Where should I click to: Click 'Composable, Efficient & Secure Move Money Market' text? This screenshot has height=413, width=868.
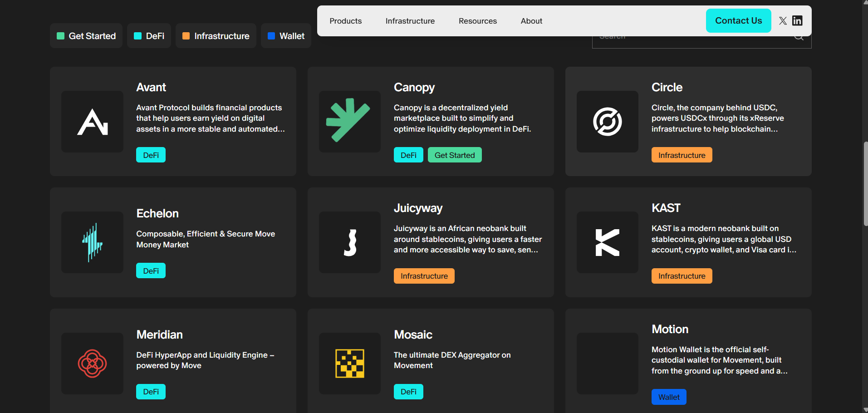click(x=206, y=239)
